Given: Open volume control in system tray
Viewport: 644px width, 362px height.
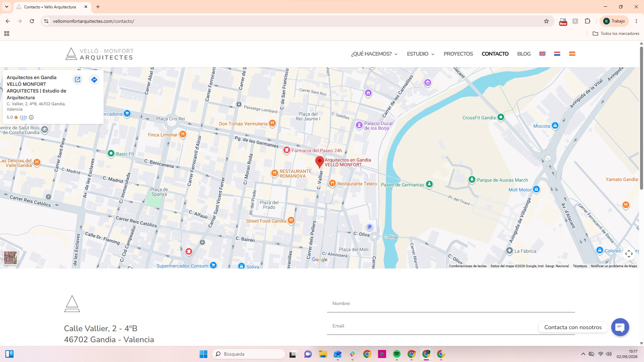Looking at the screenshot, I should coord(609,354).
